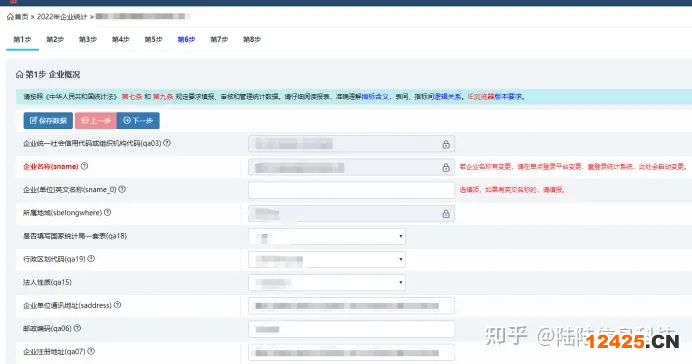The height and width of the screenshot is (364, 692).
Task: Open 2022年企业统计 breadcrumb link
Action: pyautogui.click(x=62, y=17)
